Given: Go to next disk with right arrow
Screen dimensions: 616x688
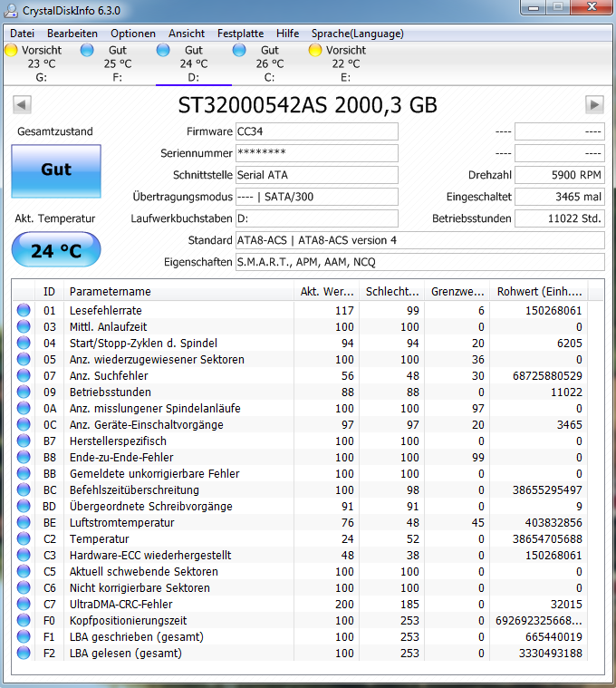Looking at the screenshot, I should (594, 104).
